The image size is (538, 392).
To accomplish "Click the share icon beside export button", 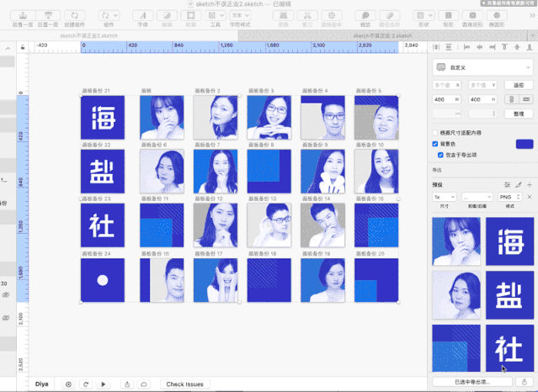I will point(525,382).
